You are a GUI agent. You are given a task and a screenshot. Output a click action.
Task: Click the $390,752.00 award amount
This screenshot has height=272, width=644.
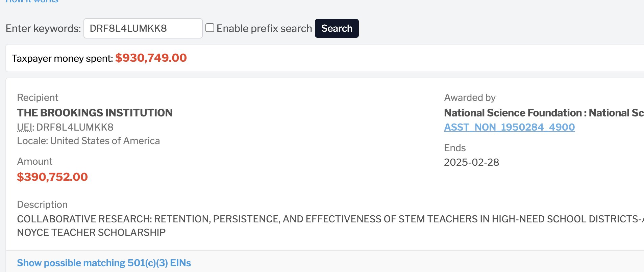coord(52,177)
